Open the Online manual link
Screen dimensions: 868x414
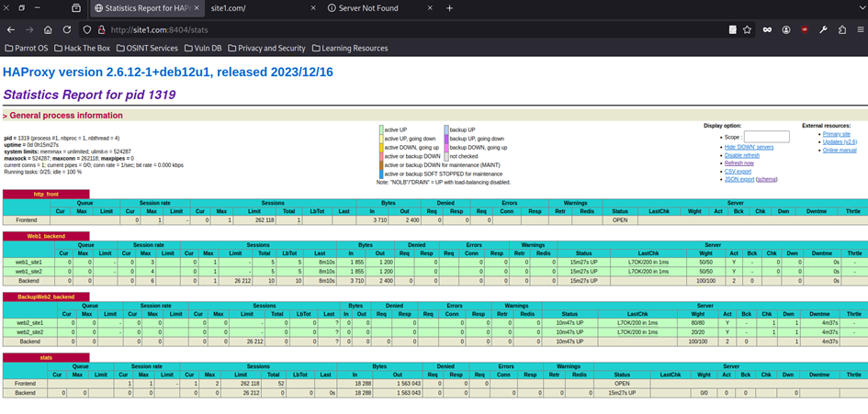coord(840,150)
